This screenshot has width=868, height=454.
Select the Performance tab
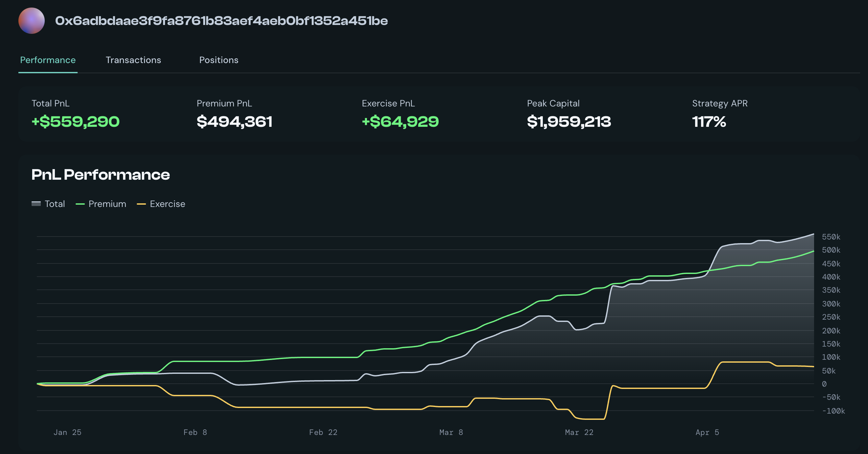coord(48,60)
